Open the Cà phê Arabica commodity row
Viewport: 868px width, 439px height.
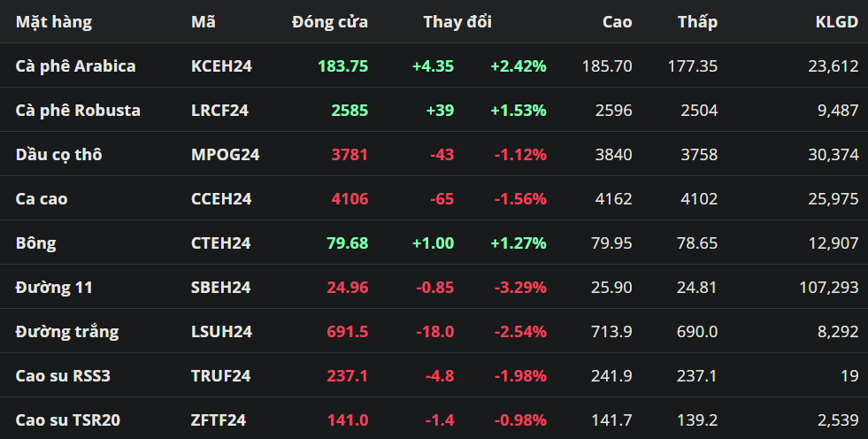76,66
